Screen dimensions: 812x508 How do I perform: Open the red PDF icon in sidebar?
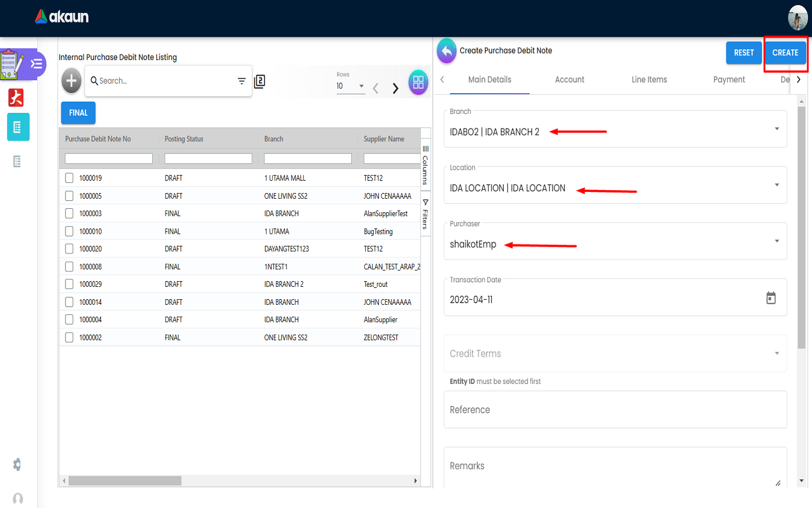16,98
